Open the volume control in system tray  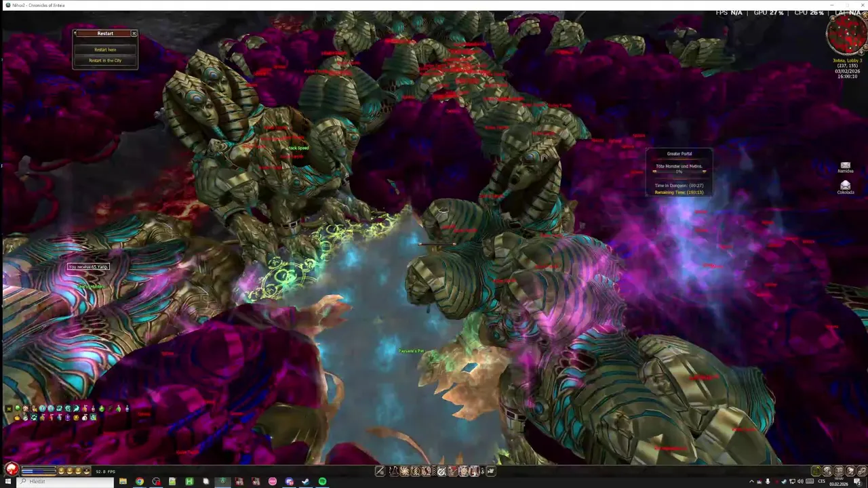click(800, 481)
